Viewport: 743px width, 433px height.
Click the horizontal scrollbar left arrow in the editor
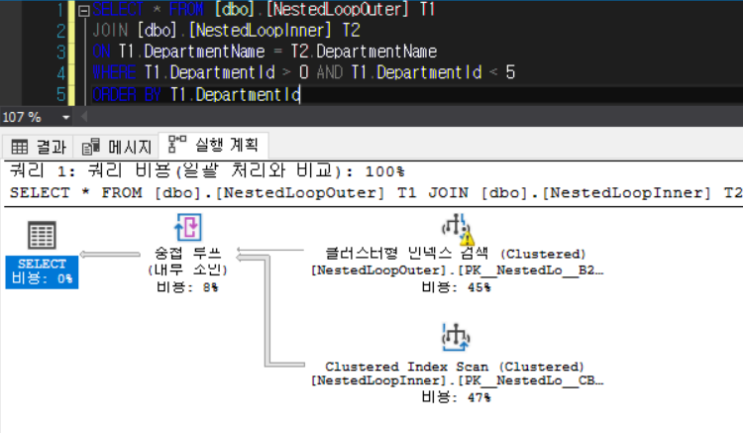pos(84,117)
